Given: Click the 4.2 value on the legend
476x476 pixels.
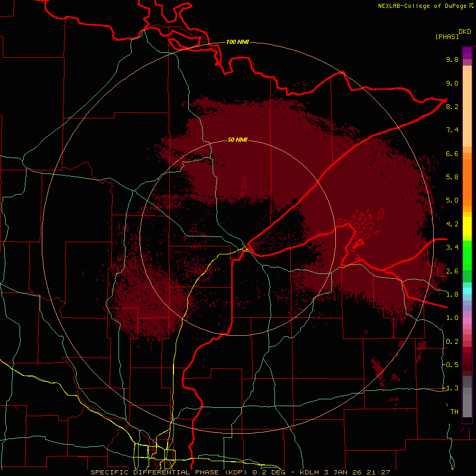Looking at the screenshot, I should 452,224.
